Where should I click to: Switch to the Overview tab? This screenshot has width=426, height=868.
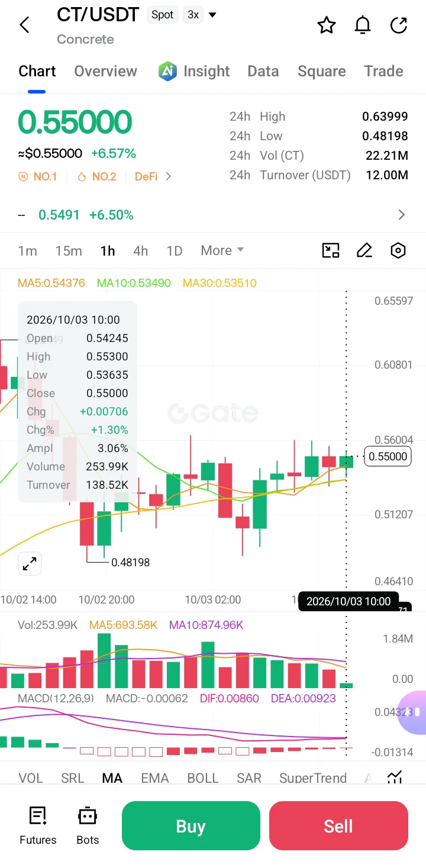(105, 71)
